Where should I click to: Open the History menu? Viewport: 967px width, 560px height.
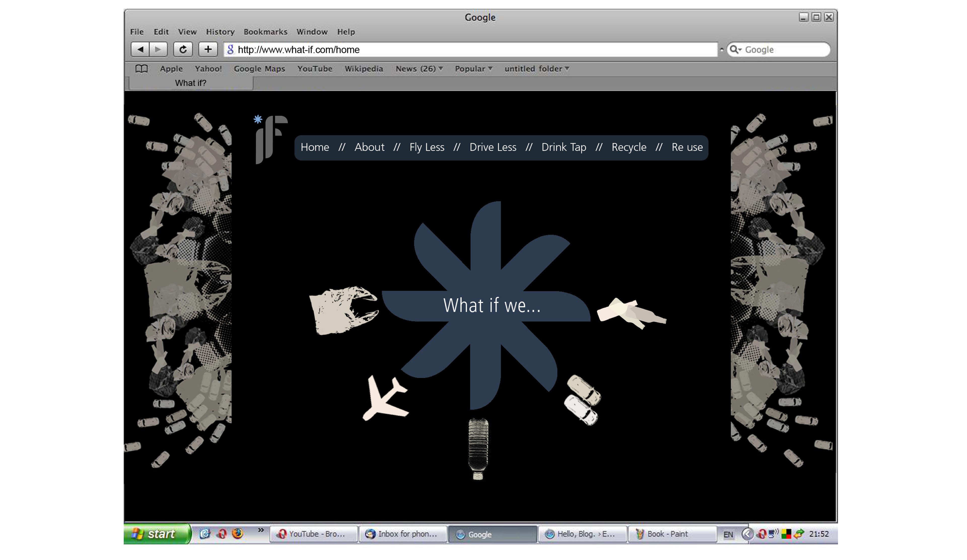click(220, 32)
